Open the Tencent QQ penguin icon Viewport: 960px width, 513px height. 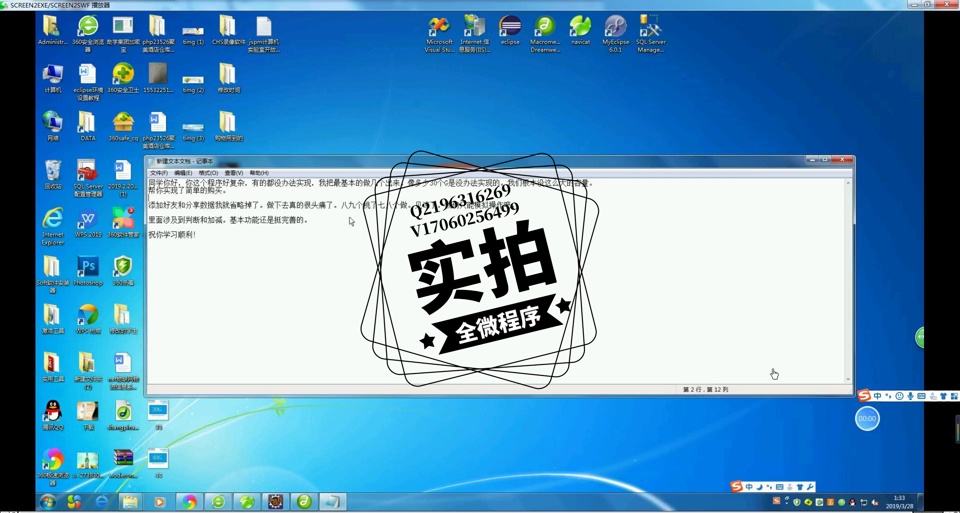click(x=53, y=411)
